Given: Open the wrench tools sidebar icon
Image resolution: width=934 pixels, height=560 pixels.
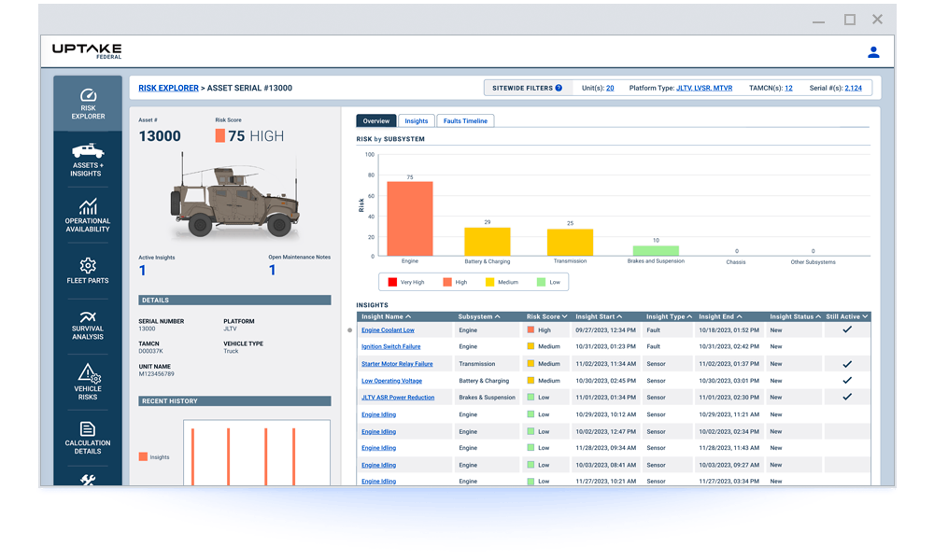Looking at the screenshot, I should [x=88, y=480].
